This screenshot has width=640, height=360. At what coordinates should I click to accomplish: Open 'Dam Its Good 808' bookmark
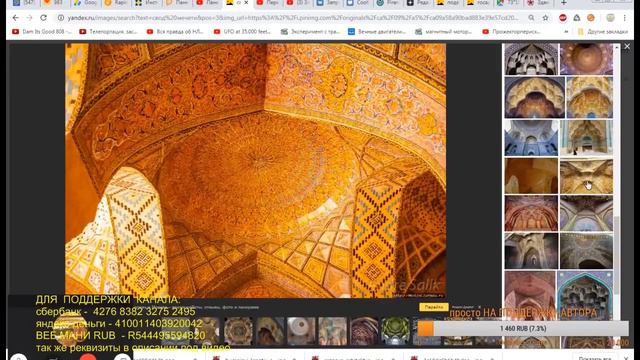[x=42, y=31]
